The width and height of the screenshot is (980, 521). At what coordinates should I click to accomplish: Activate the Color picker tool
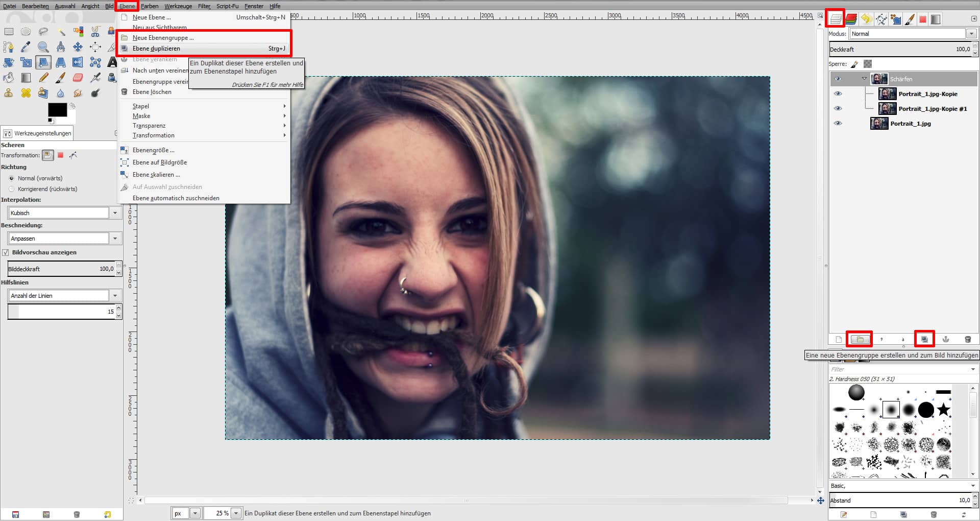pos(27,47)
